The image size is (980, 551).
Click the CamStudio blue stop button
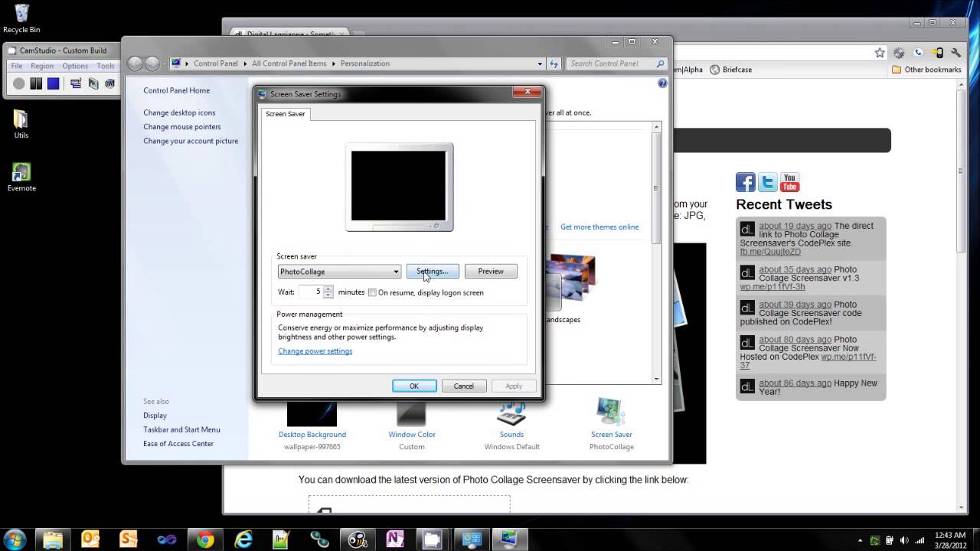pyautogui.click(x=53, y=83)
